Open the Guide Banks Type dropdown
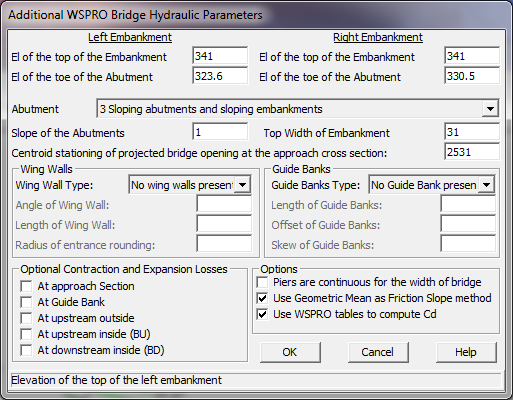Image resolution: width=513 pixels, height=400 pixels. point(486,185)
